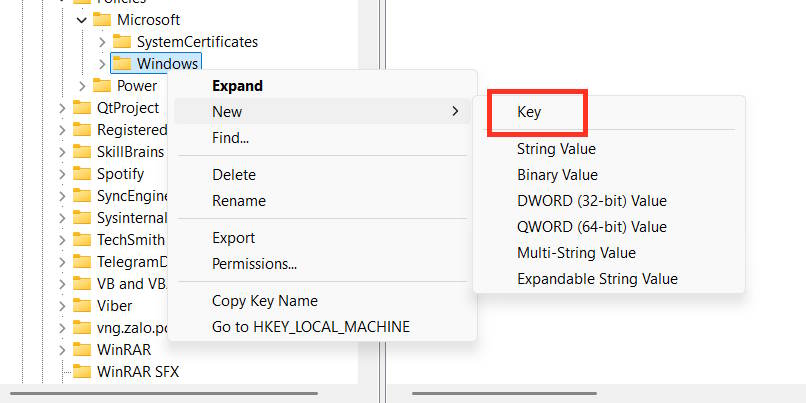The image size is (806, 403).
Task: Open Permissions... from context menu
Action: (x=254, y=264)
